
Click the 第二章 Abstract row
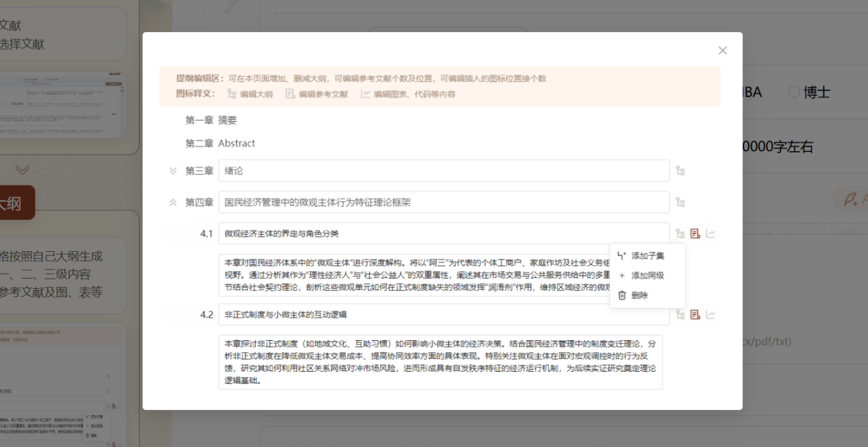(220, 144)
